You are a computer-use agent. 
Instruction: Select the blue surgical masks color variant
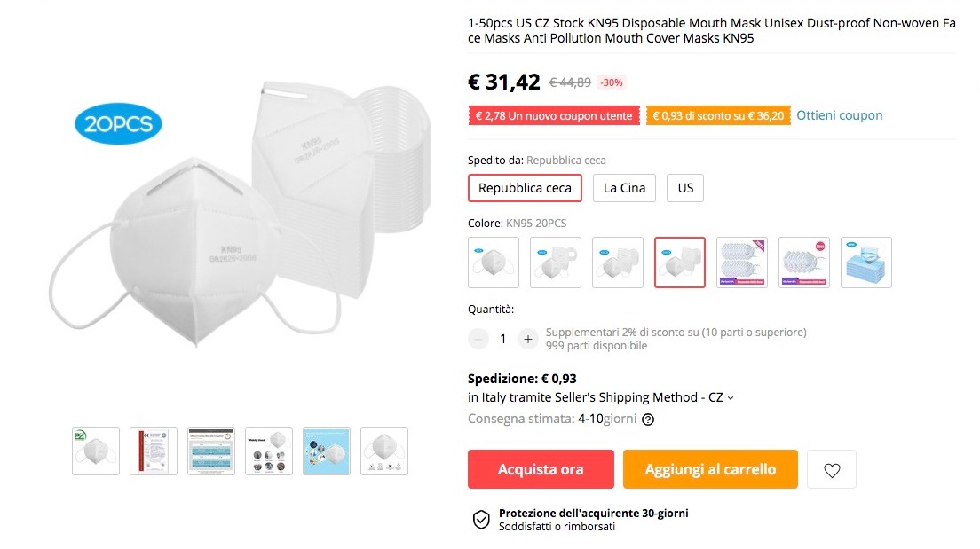[865, 263]
